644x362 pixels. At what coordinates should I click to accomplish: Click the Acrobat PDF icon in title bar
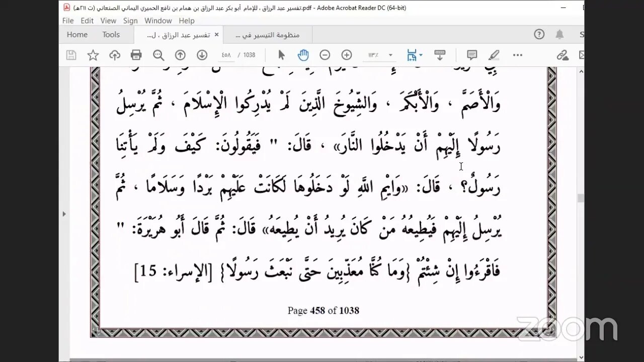66,8
